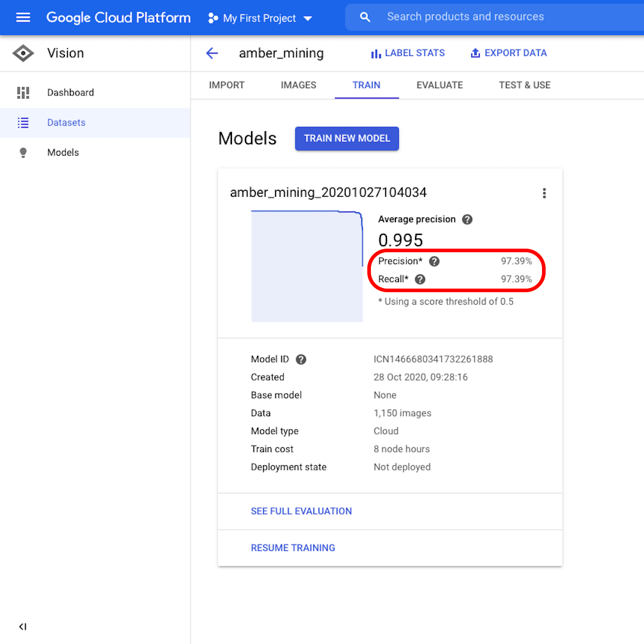The height and width of the screenshot is (644, 644).
Task: Click the Label Stats bar chart icon
Action: click(x=376, y=54)
